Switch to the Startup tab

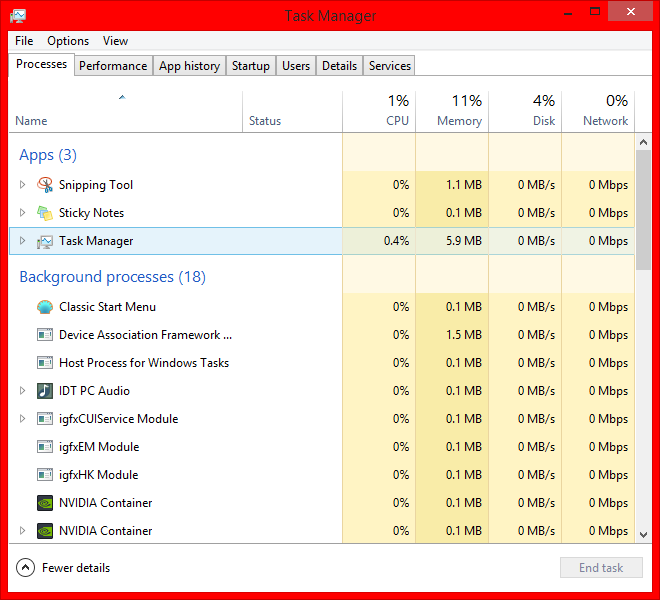point(251,66)
